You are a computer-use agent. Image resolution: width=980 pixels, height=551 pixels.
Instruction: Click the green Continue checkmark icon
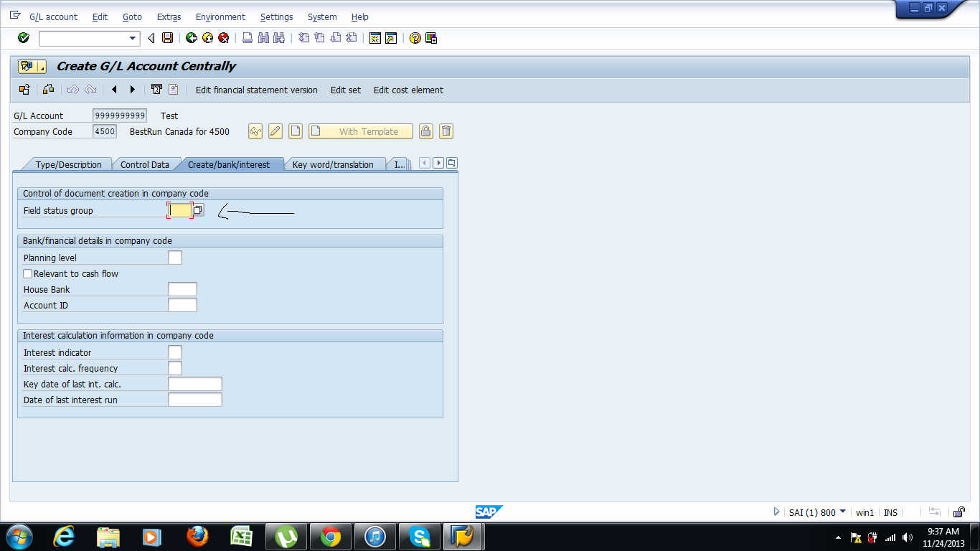pos(22,38)
